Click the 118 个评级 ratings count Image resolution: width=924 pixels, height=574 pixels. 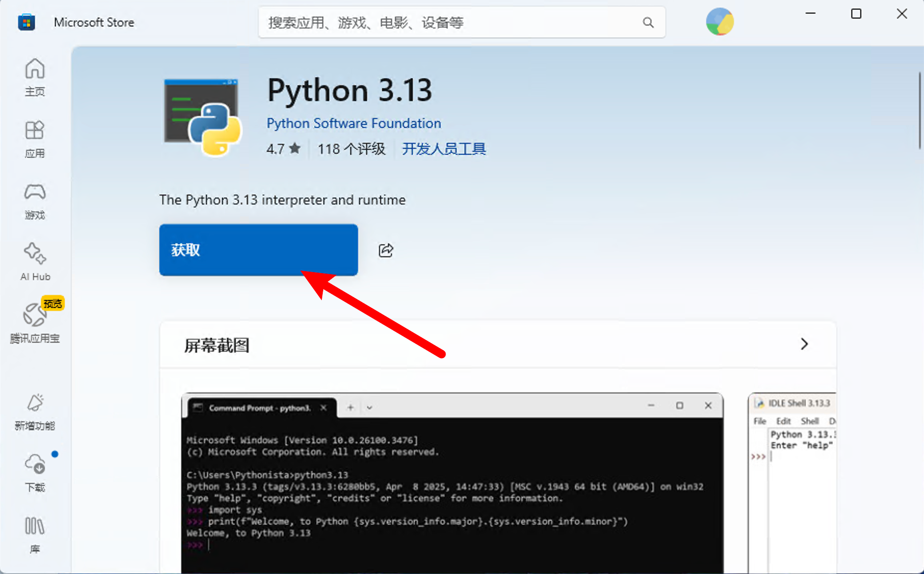click(352, 149)
